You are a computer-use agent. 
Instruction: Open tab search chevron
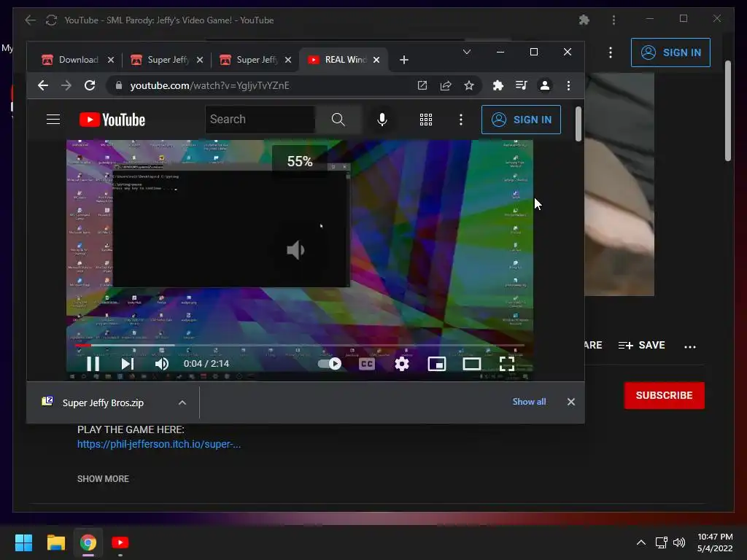467,52
